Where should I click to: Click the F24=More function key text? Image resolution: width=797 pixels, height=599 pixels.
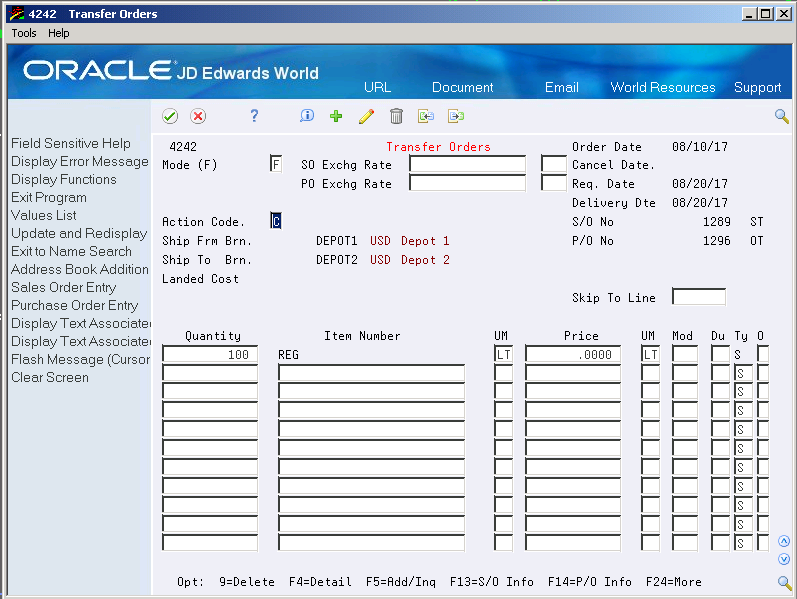[673, 582]
